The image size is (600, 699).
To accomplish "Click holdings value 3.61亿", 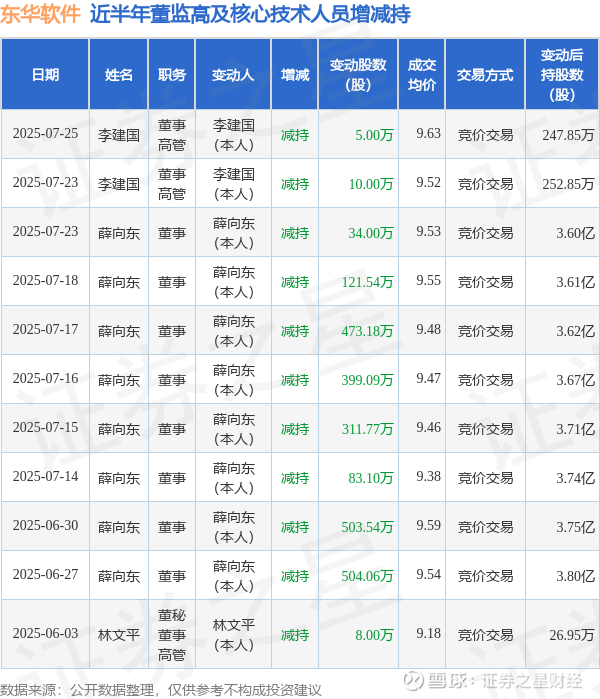I will pyautogui.click(x=575, y=282).
